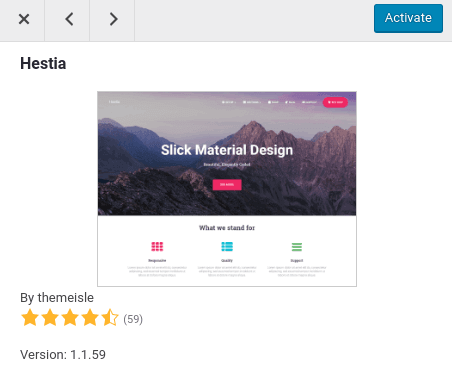Open the (59) ratings count

click(133, 319)
